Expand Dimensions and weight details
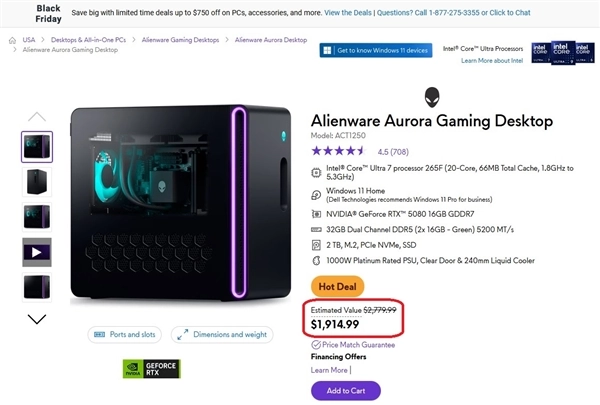The width and height of the screenshot is (600, 405). point(221,335)
